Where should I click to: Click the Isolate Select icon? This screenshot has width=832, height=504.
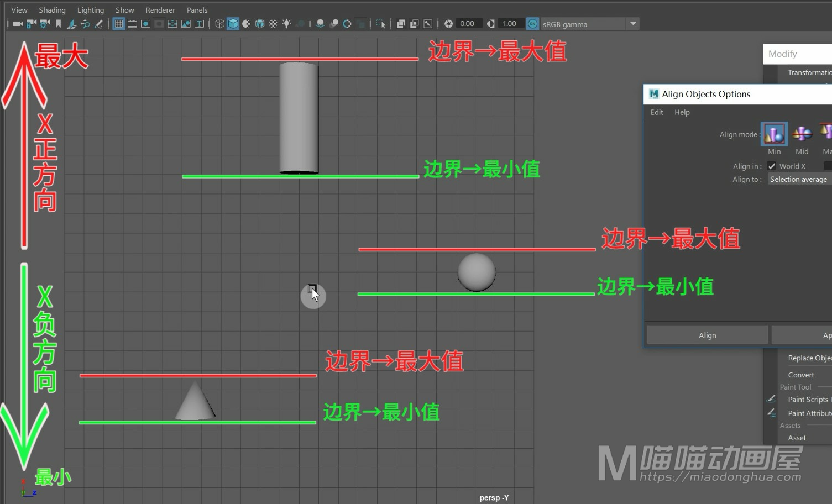tap(381, 24)
